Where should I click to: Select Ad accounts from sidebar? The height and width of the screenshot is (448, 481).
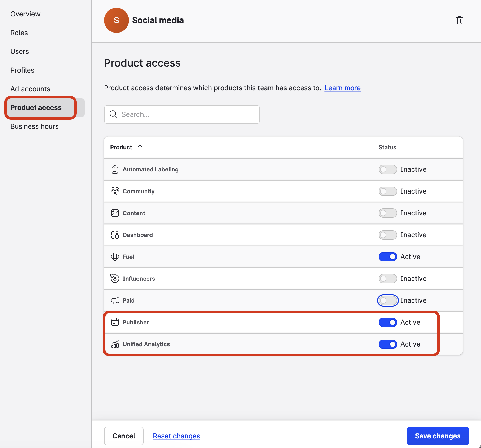pos(30,89)
